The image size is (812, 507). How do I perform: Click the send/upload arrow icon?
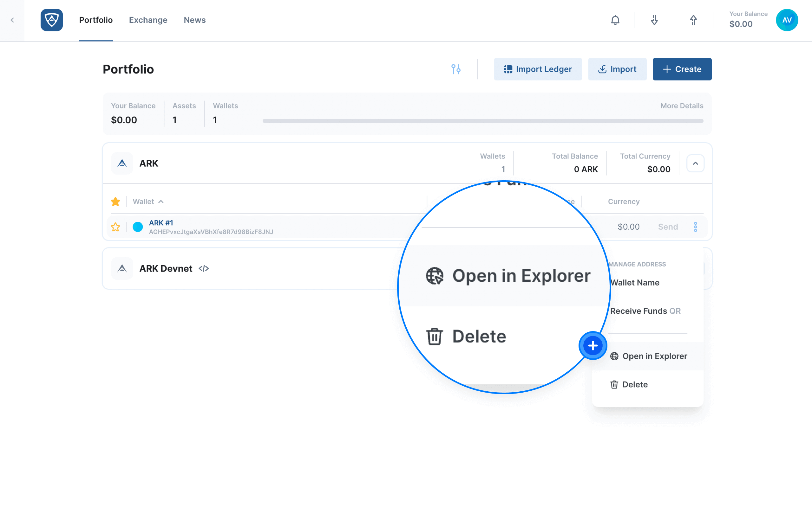coord(692,20)
